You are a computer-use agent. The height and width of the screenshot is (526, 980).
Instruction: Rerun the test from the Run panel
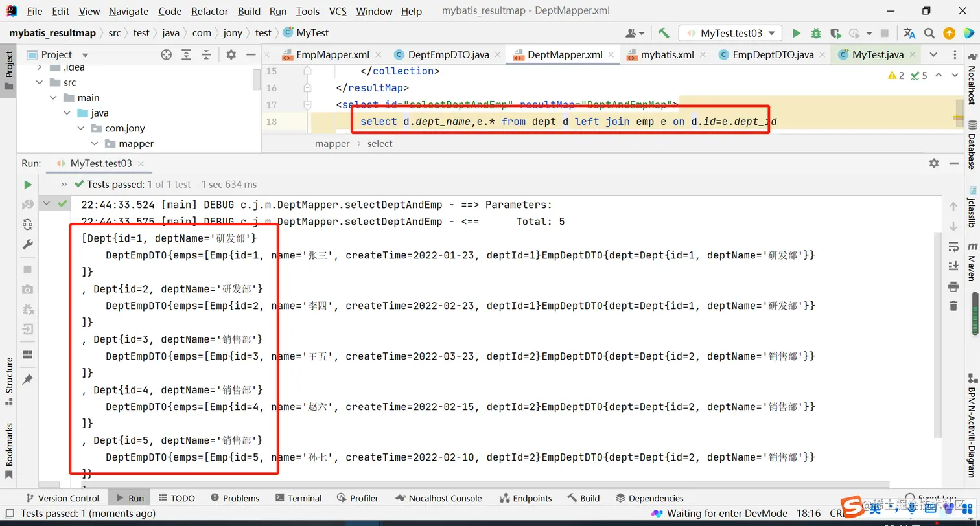[x=27, y=185]
